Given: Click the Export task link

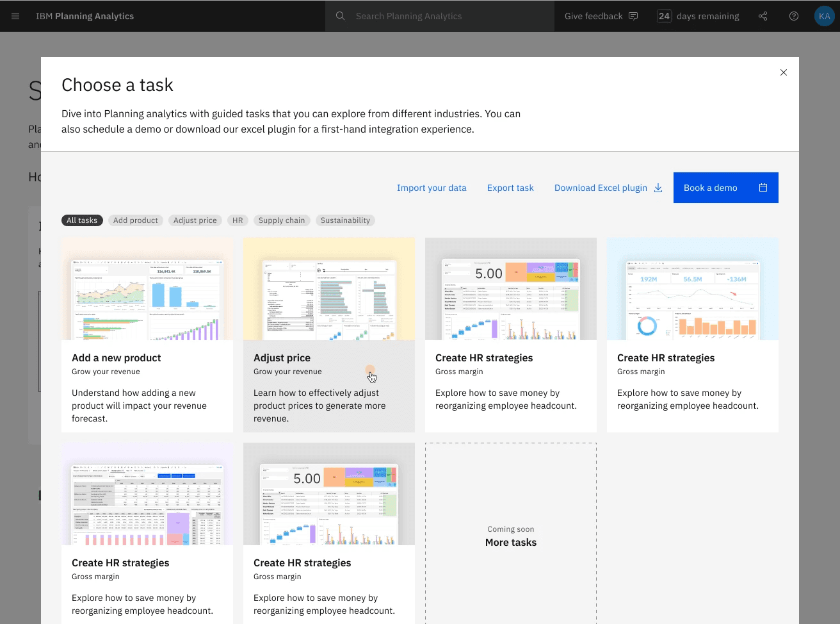Looking at the screenshot, I should [x=510, y=188].
